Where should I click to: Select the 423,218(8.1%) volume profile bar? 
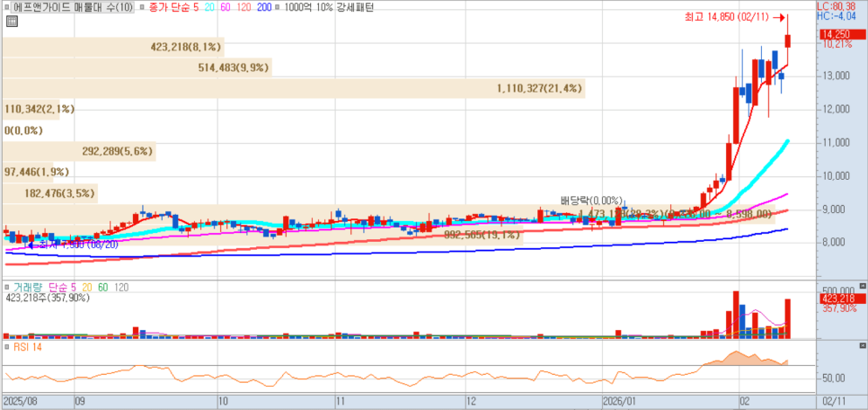113,47
